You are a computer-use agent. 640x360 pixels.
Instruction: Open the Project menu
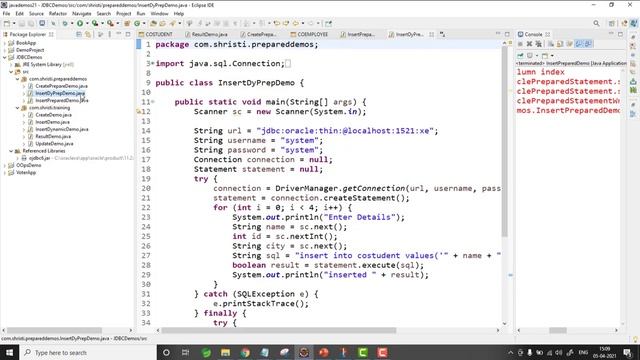(x=124, y=13)
